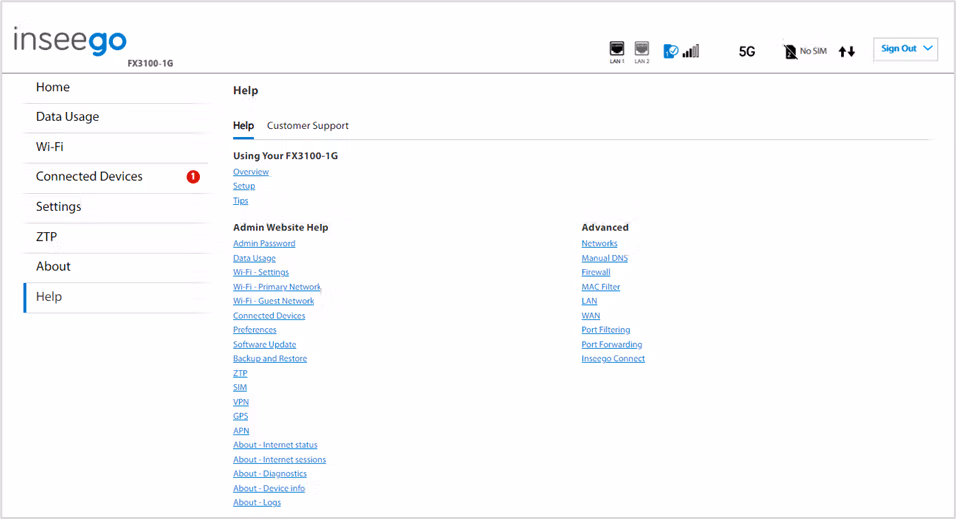Open the Setup help link
The image size is (956, 519).
(x=244, y=186)
